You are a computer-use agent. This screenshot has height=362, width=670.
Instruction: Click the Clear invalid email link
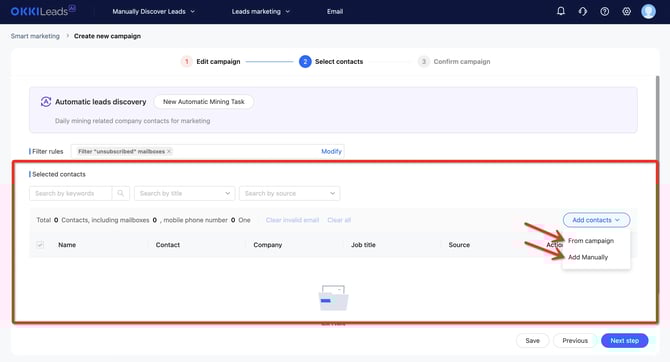coord(292,220)
